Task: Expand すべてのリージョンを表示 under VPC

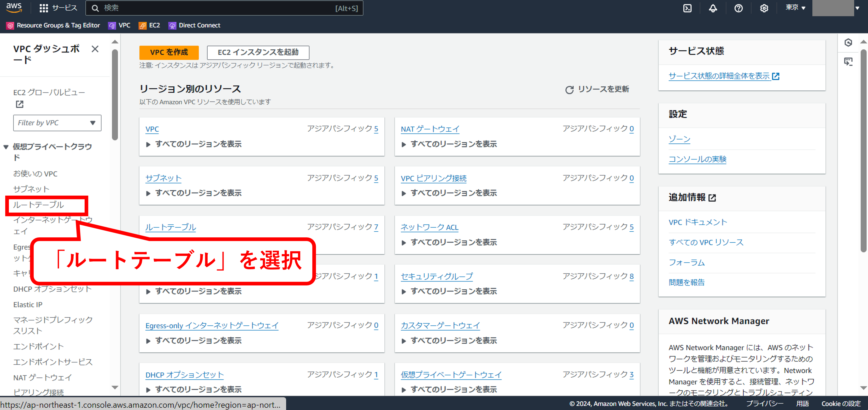Action: pos(194,144)
